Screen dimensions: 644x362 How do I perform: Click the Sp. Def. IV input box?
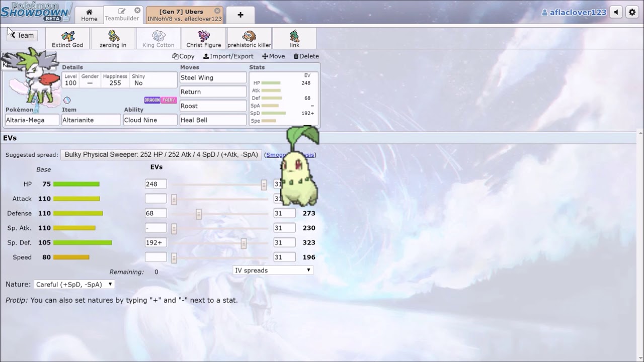pos(284,243)
